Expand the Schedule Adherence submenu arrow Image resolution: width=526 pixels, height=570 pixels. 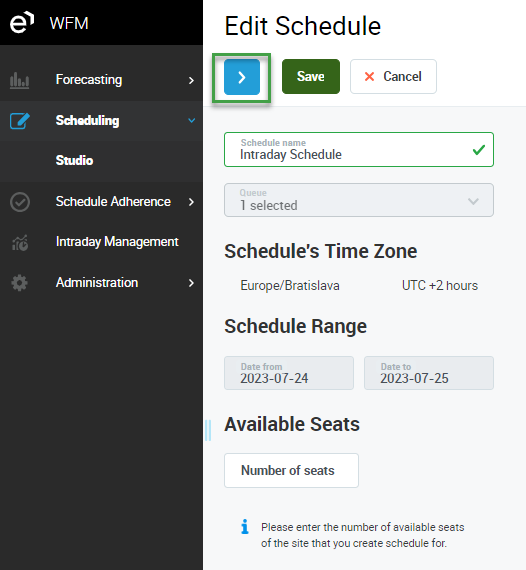click(191, 202)
